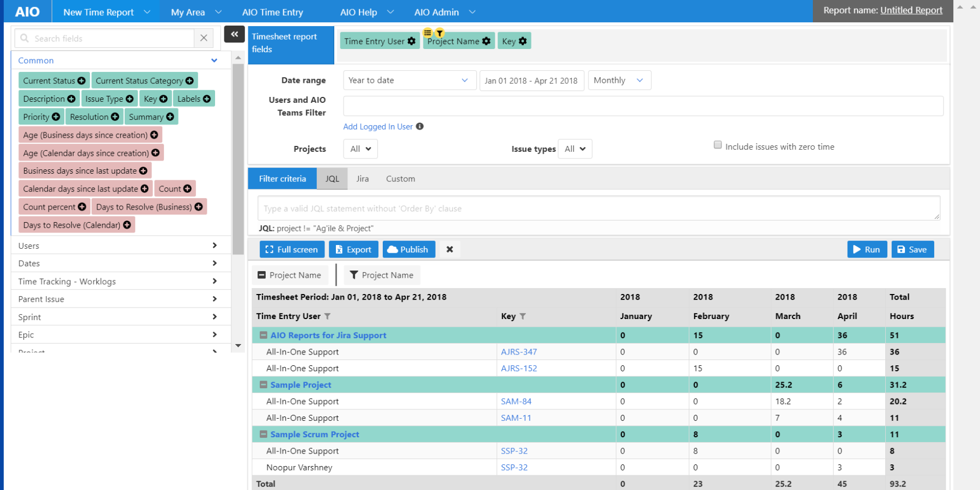
Task: Enable Include issues with zero time
Action: coord(717,145)
